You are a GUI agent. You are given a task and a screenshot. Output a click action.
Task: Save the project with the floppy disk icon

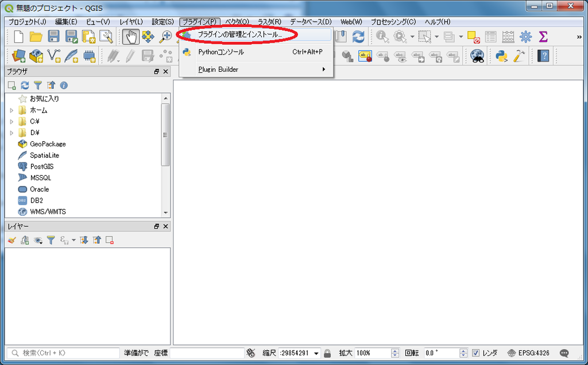point(53,36)
